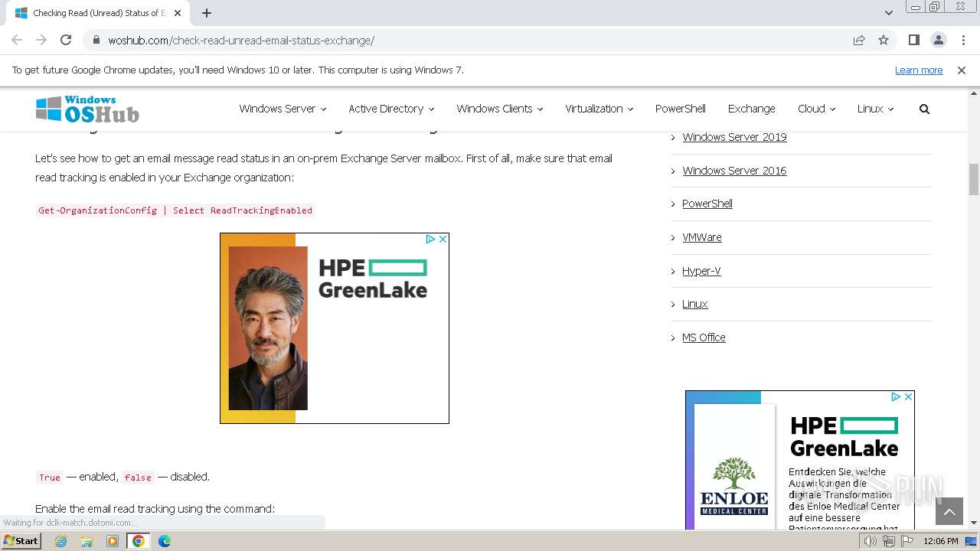980x551 pixels.
Task: Open the Chrome three-dot menu
Action: tap(963, 40)
